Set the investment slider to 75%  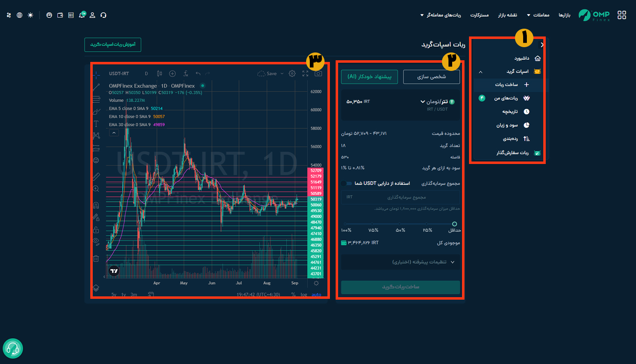point(373,224)
